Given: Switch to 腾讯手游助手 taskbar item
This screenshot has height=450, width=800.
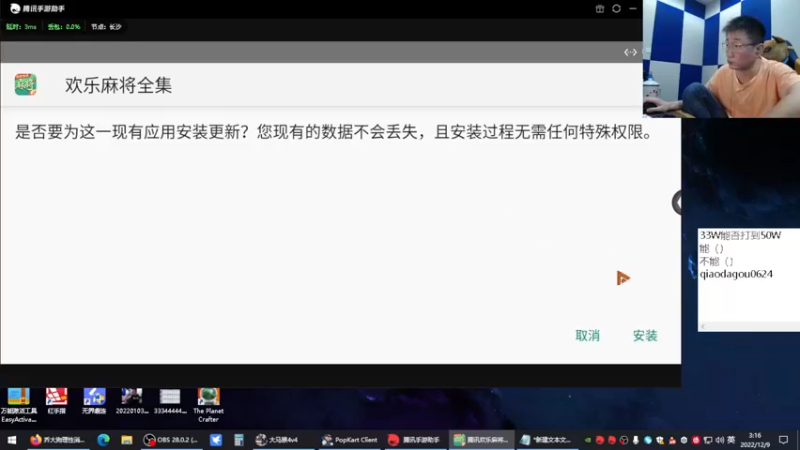Looking at the screenshot, I should 414,440.
